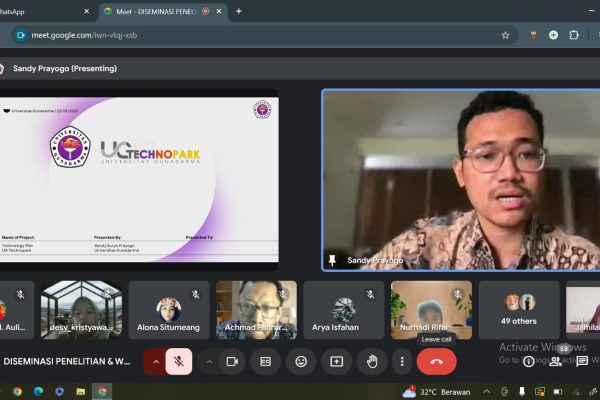This screenshot has width=600, height=400.
Task: Bookmark this page with the star icon
Action: tap(505, 35)
